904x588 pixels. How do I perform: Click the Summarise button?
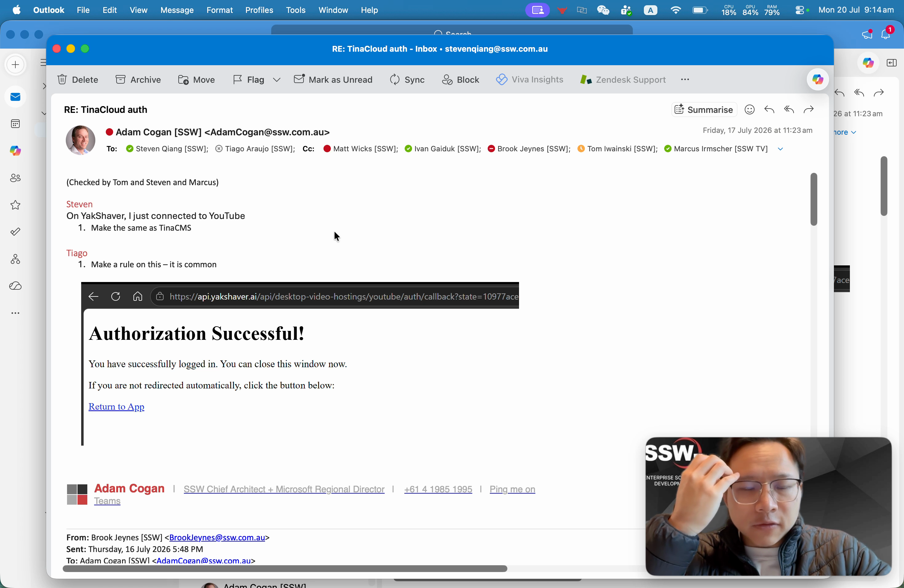point(704,110)
